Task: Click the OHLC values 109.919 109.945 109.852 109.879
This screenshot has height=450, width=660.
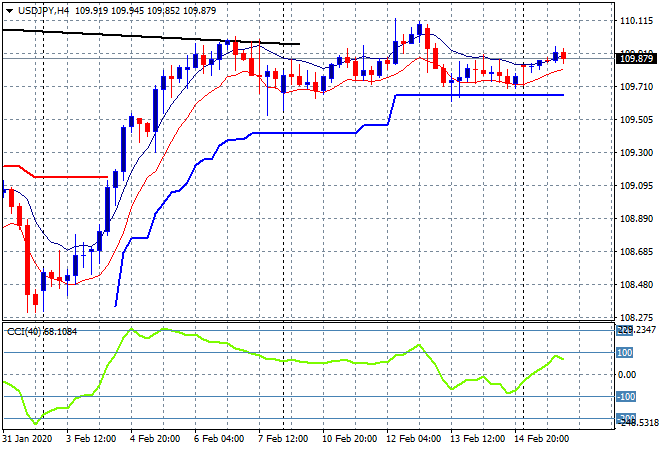Action: (146, 11)
